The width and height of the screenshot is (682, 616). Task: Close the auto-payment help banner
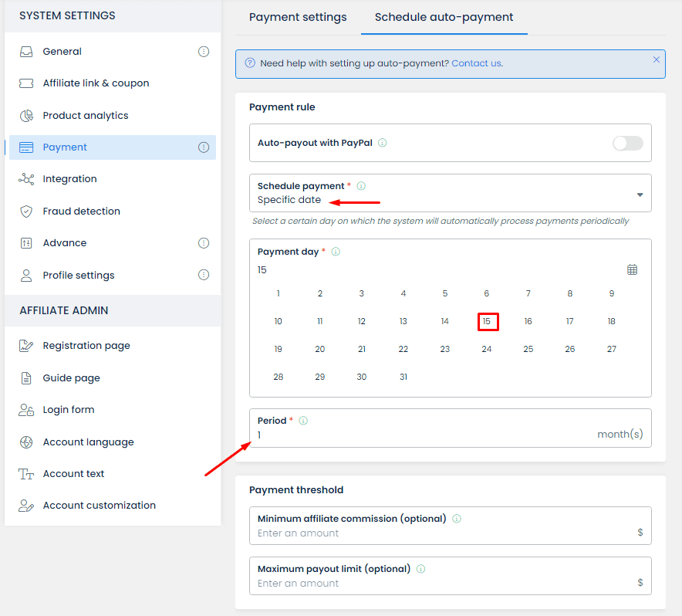pos(657,59)
